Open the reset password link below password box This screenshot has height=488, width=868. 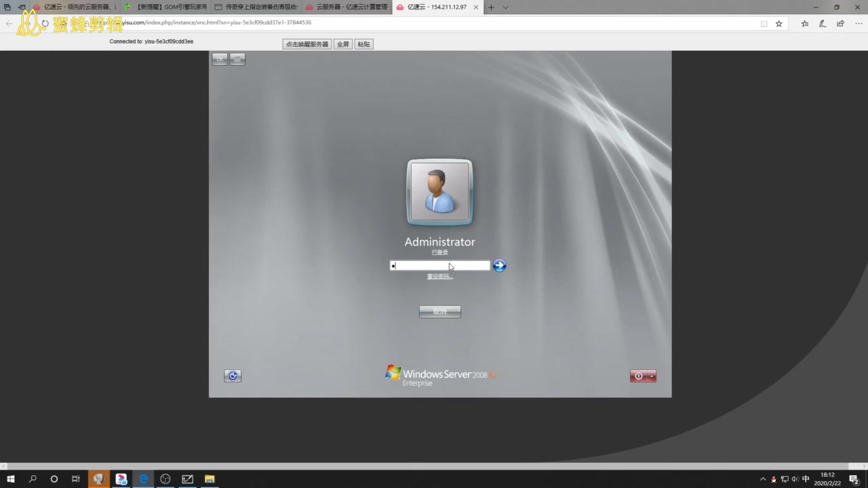point(439,277)
